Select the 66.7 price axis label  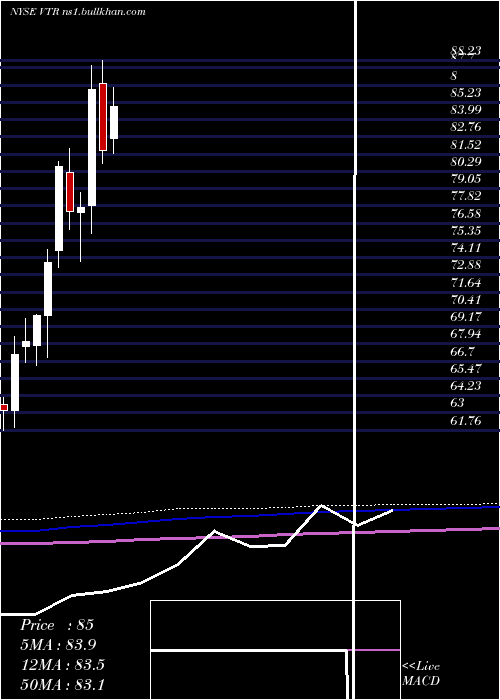click(462, 351)
